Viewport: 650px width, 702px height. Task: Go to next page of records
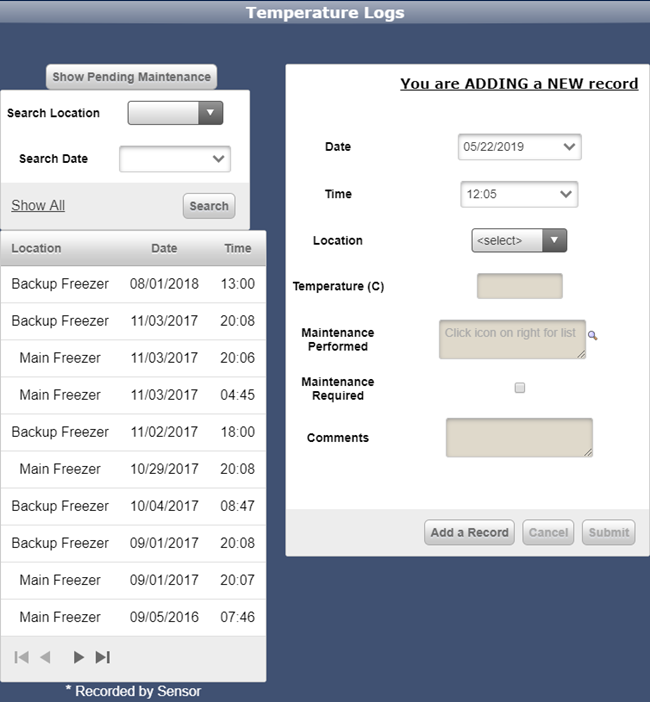[78, 657]
